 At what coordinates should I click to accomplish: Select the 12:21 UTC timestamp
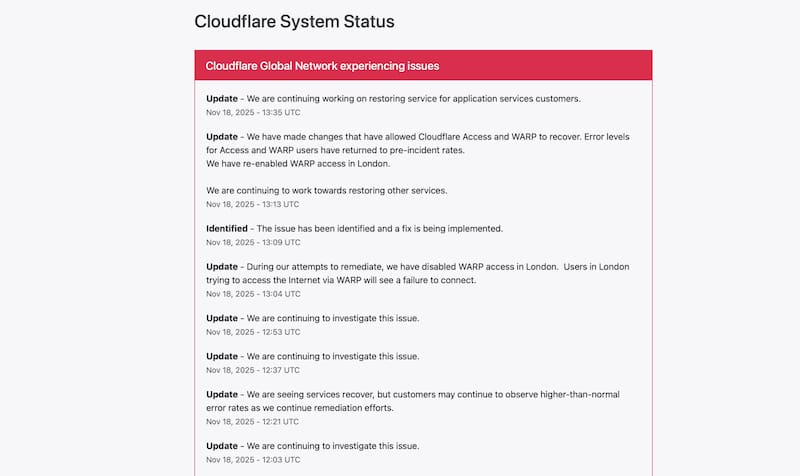(x=252, y=422)
